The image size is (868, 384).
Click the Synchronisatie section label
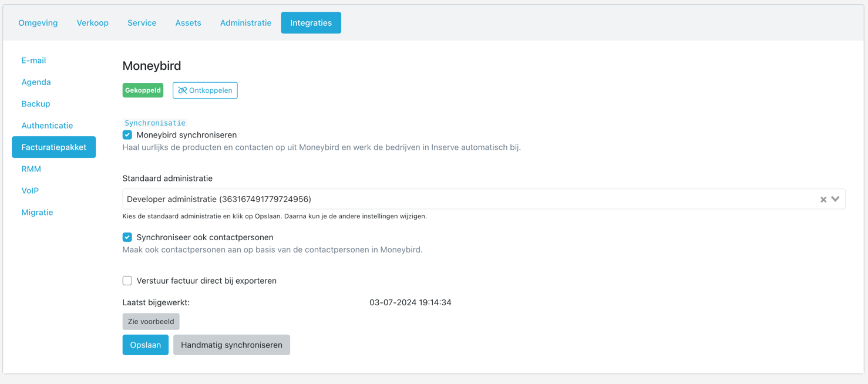155,123
